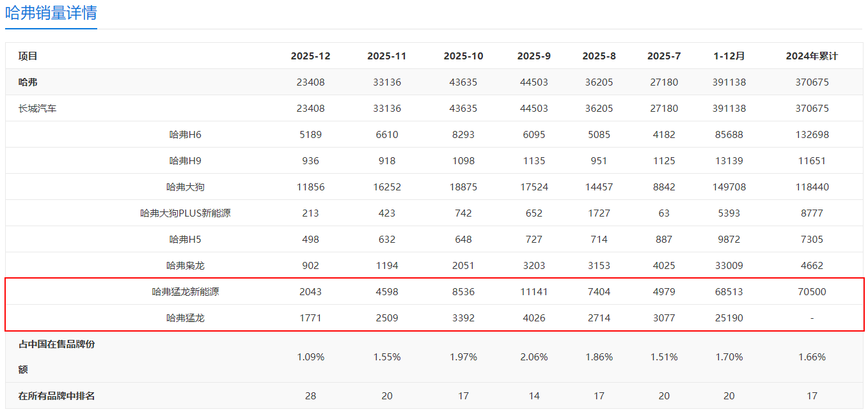Viewport: 868px width, 414px height.
Task: Select the 1-12月 column header
Action: [x=729, y=56]
